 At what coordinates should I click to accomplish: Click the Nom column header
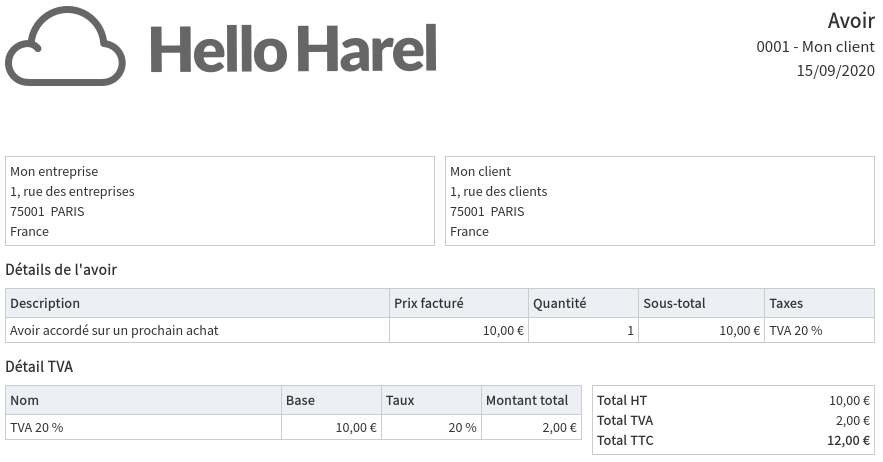point(24,400)
